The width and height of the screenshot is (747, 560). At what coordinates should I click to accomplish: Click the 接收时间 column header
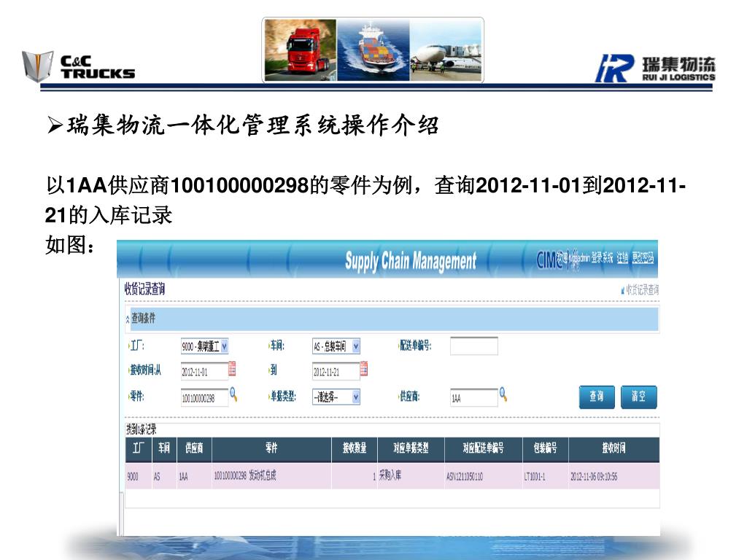[614, 449]
